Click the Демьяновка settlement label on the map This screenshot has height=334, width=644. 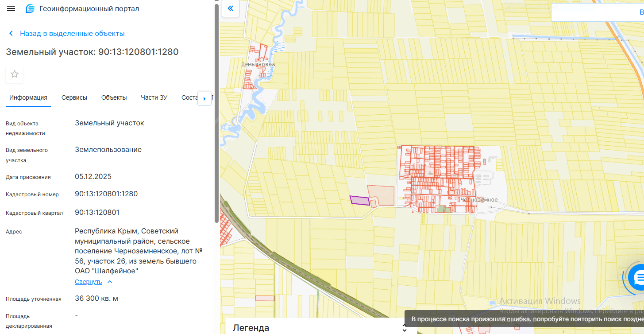click(258, 64)
